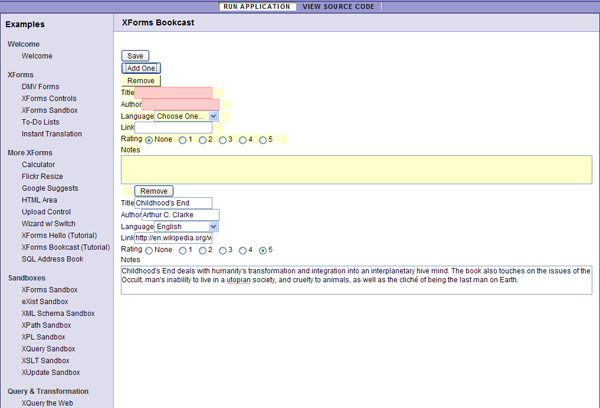The width and height of the screenshot is (600, 408).
Task: Go to XForms Bookcast (Tutorial) link
Action: [66, 247]
